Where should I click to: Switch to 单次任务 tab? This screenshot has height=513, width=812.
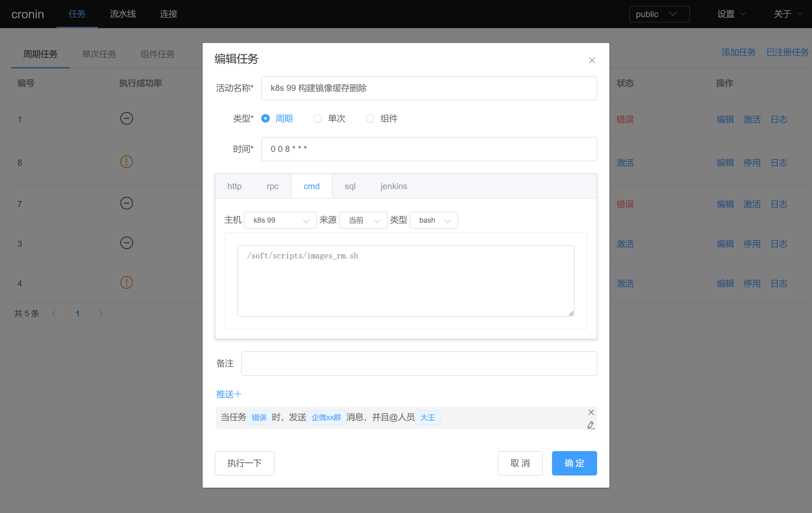(99, 54)
